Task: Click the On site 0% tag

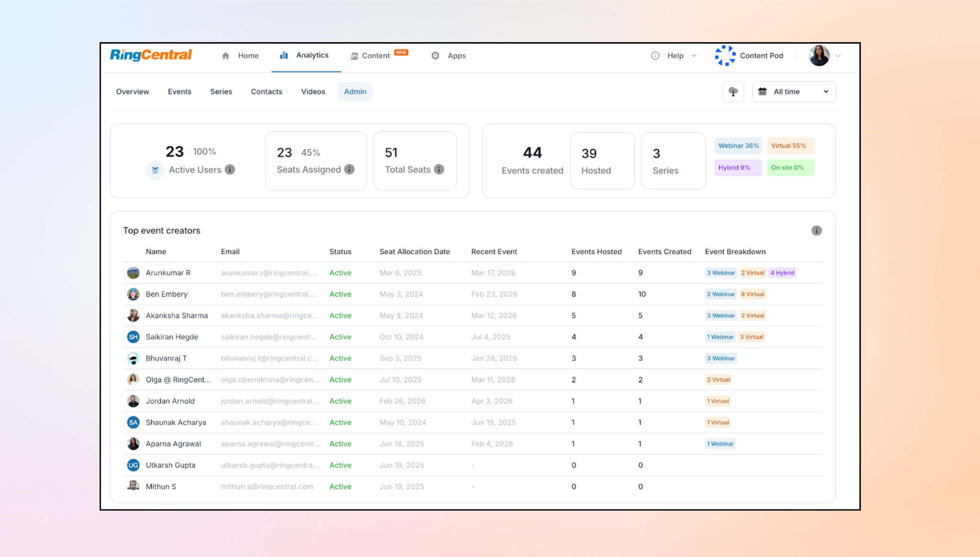Action: [790, 168]
